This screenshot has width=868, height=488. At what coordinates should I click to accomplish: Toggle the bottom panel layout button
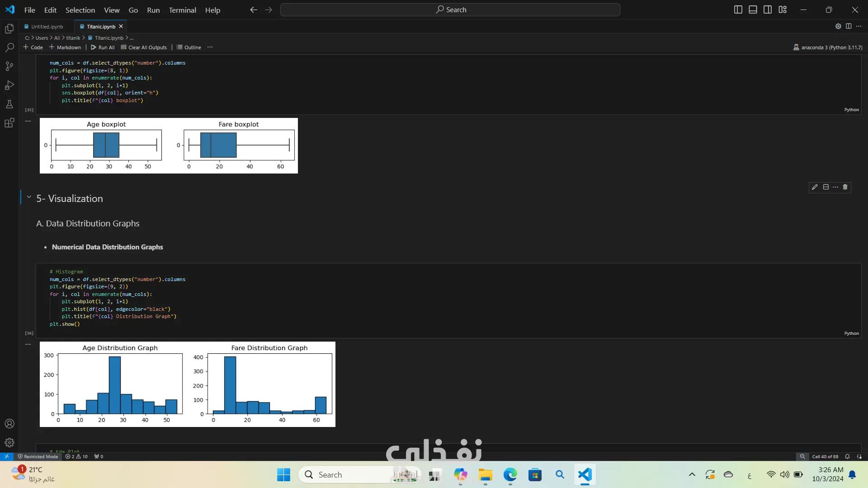pyautogui.click(x=753, y=9)
